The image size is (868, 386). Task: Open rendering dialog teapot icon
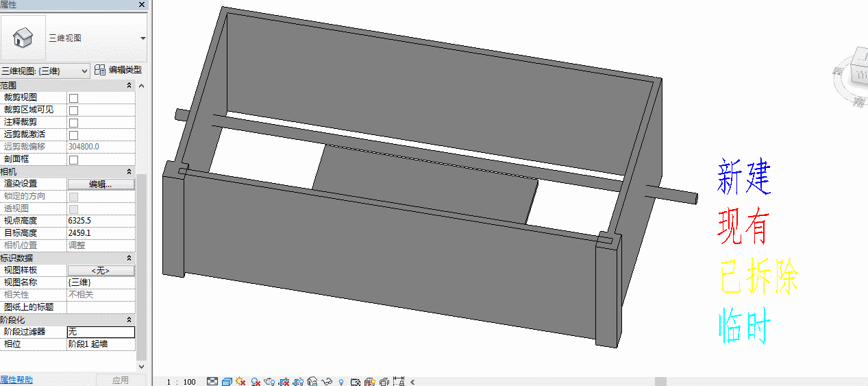[269, 381]
